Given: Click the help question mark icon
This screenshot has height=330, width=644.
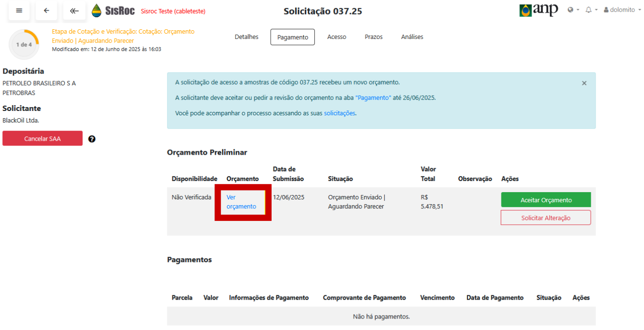Looking at the screenshot, I should pyautogui.click(x=92, y=139).
